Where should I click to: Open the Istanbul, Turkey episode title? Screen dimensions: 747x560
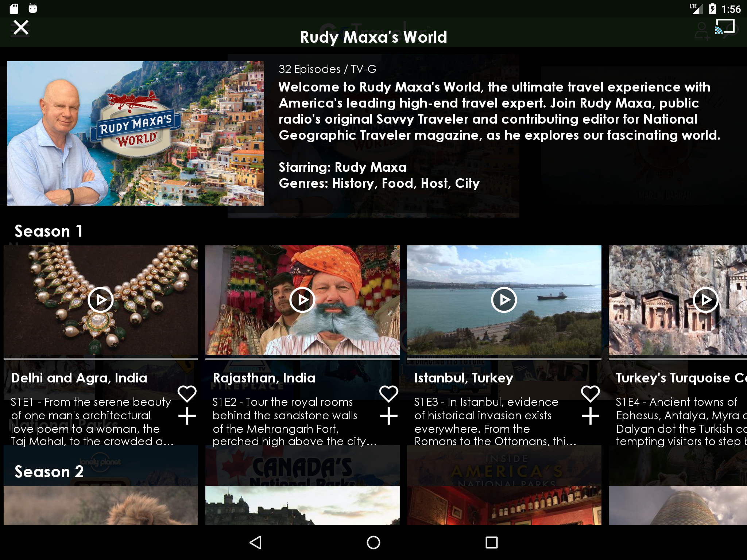click(464, 378)
